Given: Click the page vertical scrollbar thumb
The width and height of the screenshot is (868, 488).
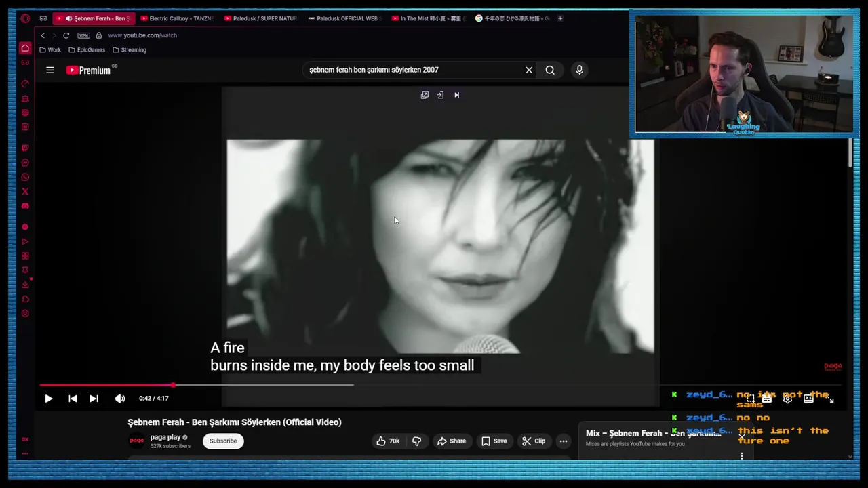Looking at the screenshot, I should [x=850, y=153].
